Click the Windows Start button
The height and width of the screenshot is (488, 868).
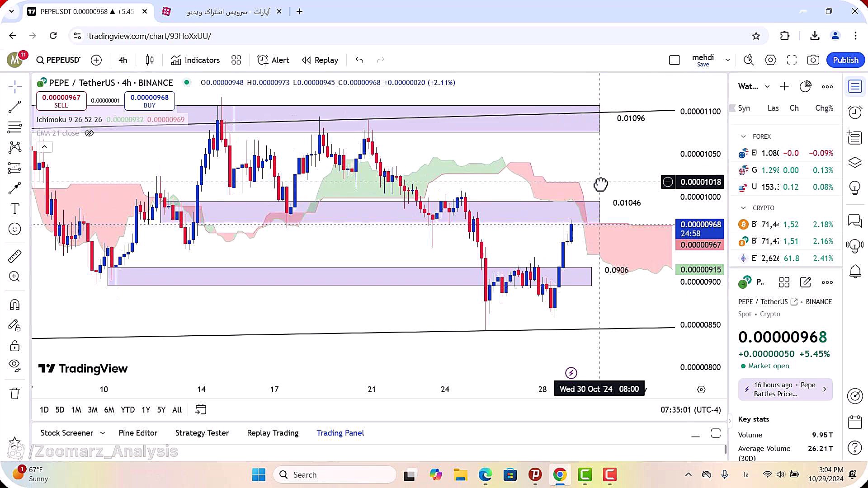click(259, 475)
